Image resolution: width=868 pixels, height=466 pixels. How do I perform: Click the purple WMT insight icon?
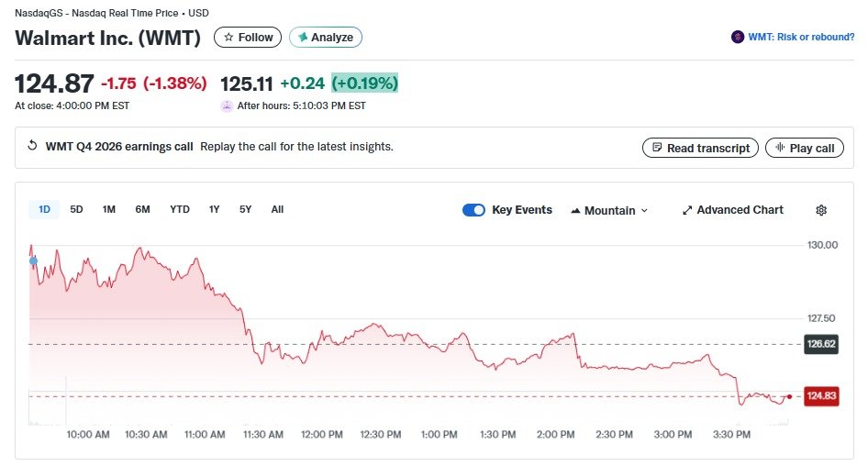[738, 38]
